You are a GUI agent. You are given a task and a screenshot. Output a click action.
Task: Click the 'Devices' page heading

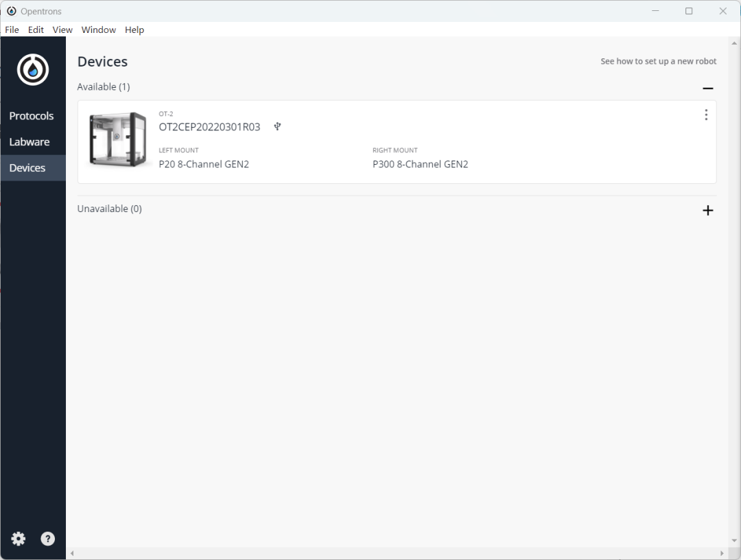(102, 62)
